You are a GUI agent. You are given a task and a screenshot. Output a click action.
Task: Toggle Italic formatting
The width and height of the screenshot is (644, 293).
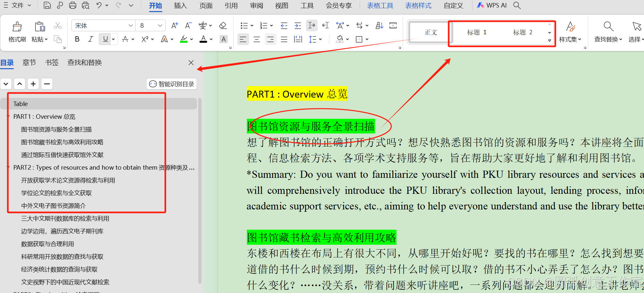coord(91,39)
